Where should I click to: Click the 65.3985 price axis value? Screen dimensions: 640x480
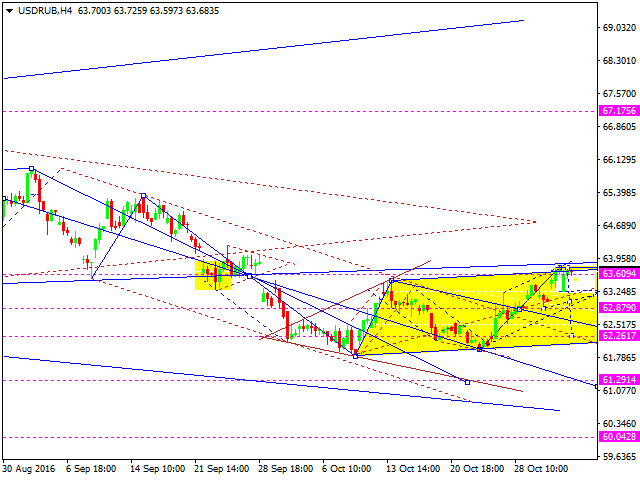(619, 193)
